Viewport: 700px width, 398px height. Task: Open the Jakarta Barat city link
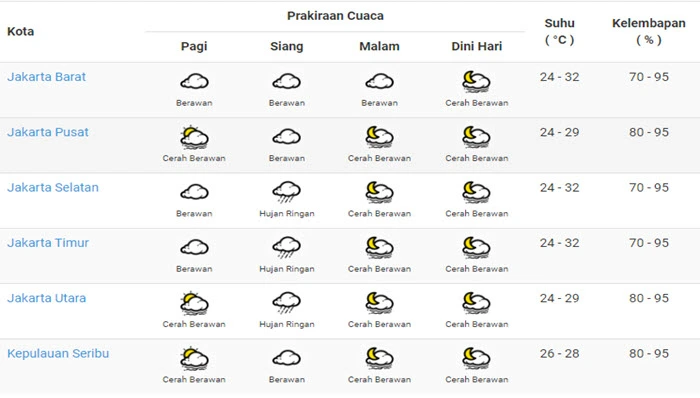click(x=46, y=77)
